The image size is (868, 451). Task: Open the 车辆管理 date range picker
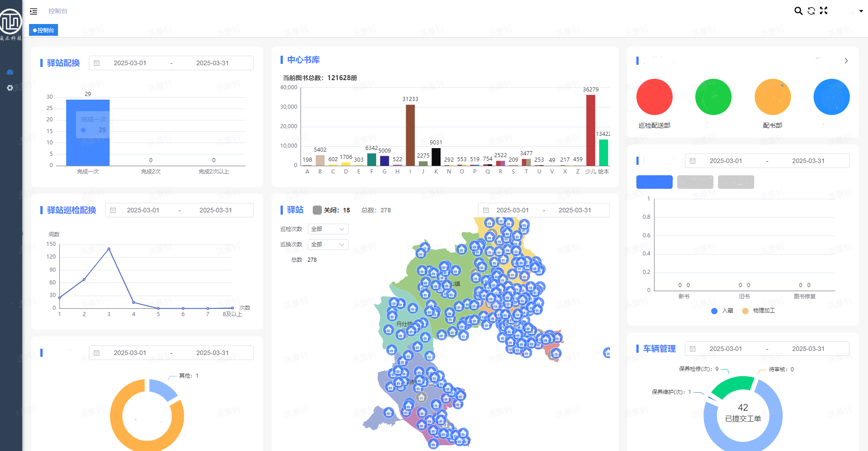pos(767,349)
